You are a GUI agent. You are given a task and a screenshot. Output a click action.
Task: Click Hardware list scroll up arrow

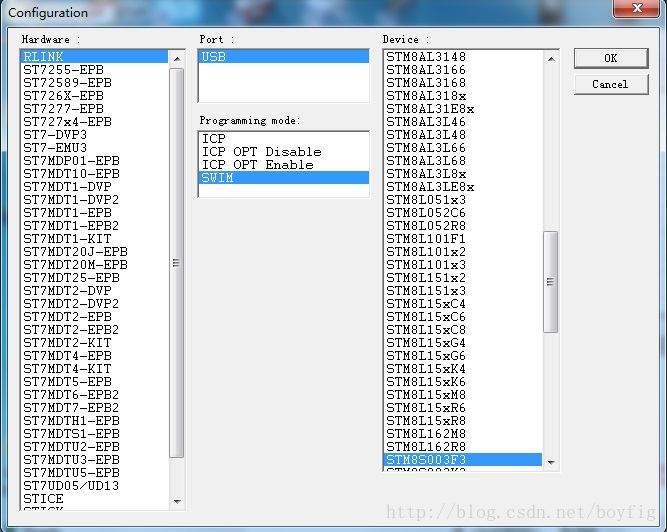coord(177,59)
